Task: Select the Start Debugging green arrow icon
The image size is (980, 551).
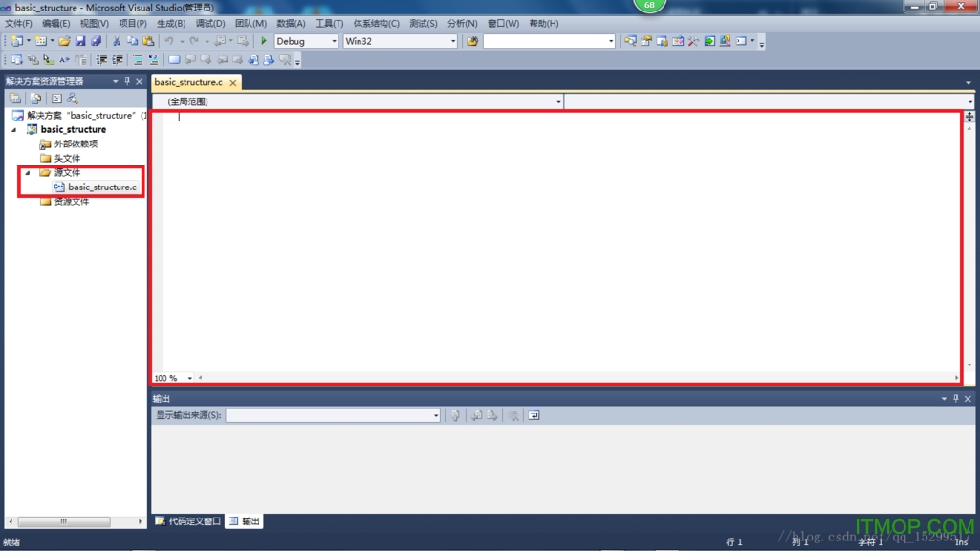Action: pyautogui.click(x=263, y=41)
